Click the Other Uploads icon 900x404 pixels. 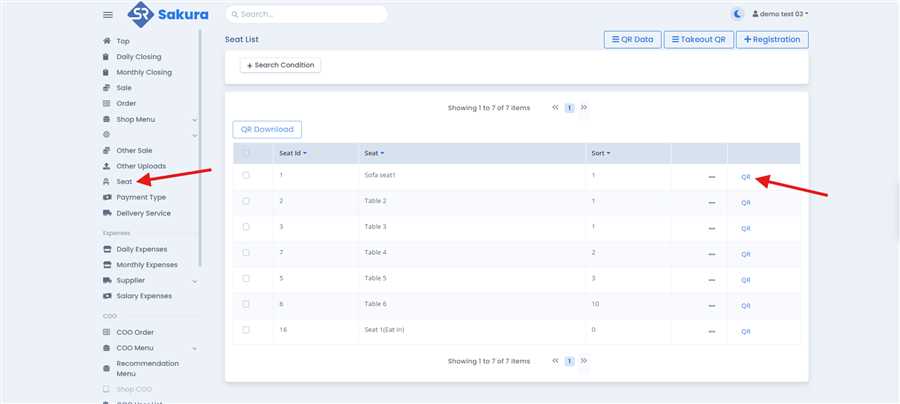point(106,166)
